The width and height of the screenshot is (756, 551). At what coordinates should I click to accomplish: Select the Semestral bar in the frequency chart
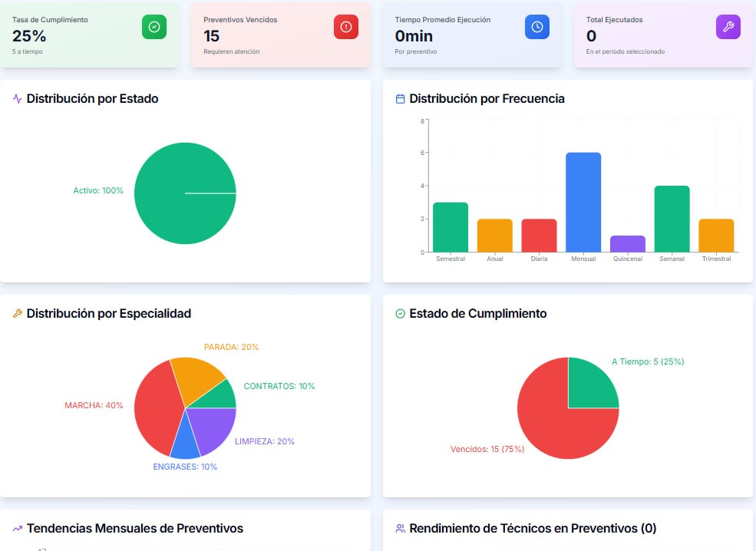pyautogui.click(x=451, y=227)
